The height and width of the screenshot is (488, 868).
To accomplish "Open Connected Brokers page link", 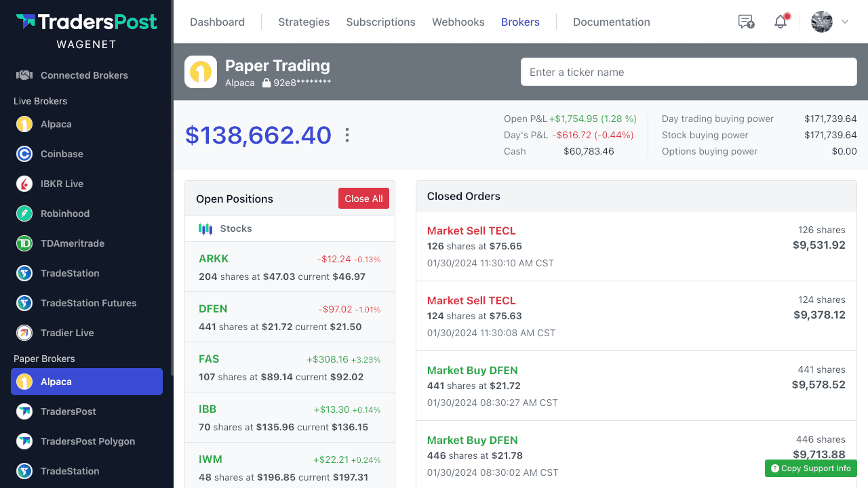I will tap(87, 75).
